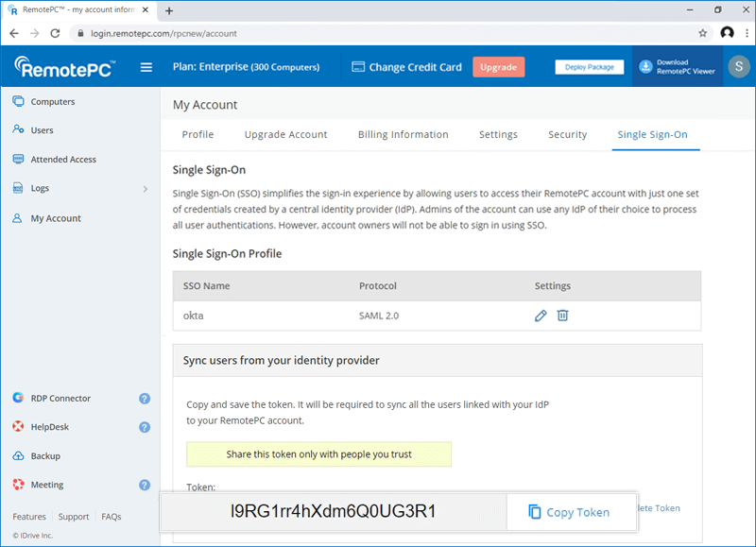Click the Backup cloud icon

point(18,455)
